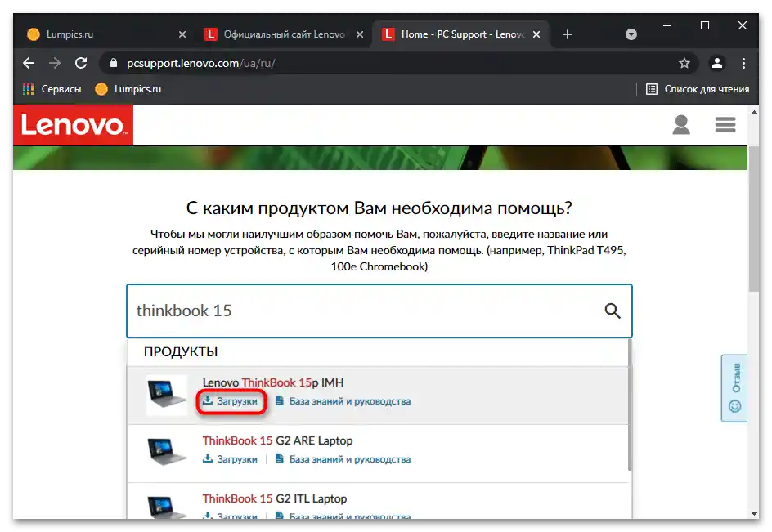Close the Home - PC Support tab
This screenshot has width=772, height=532.
coord(536,34)
